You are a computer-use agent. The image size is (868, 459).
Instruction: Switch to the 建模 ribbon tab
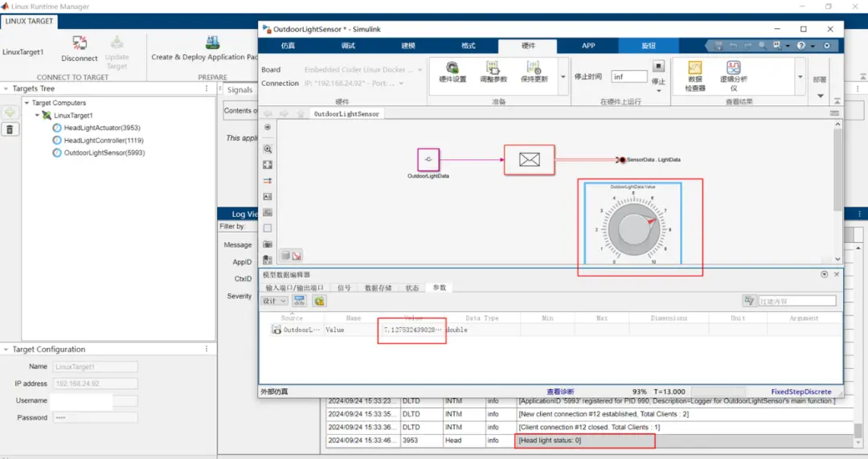tap(408, 46)
